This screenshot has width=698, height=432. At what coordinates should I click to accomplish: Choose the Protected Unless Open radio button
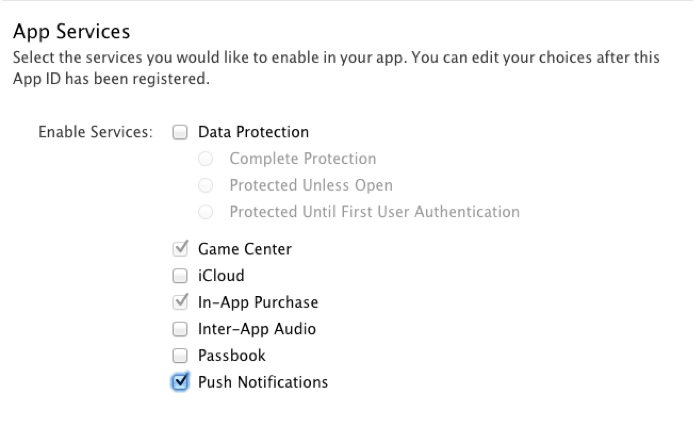[206, 185]
